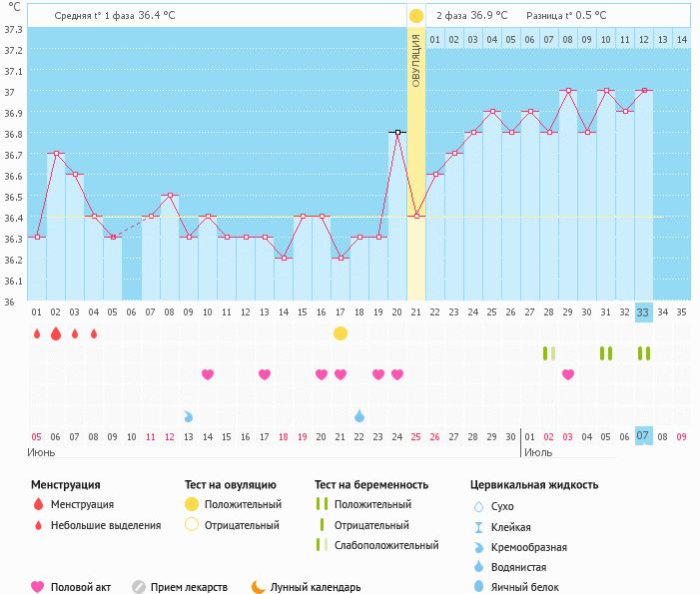Click the spotting drop on cycle day 04

pos(94,333)
